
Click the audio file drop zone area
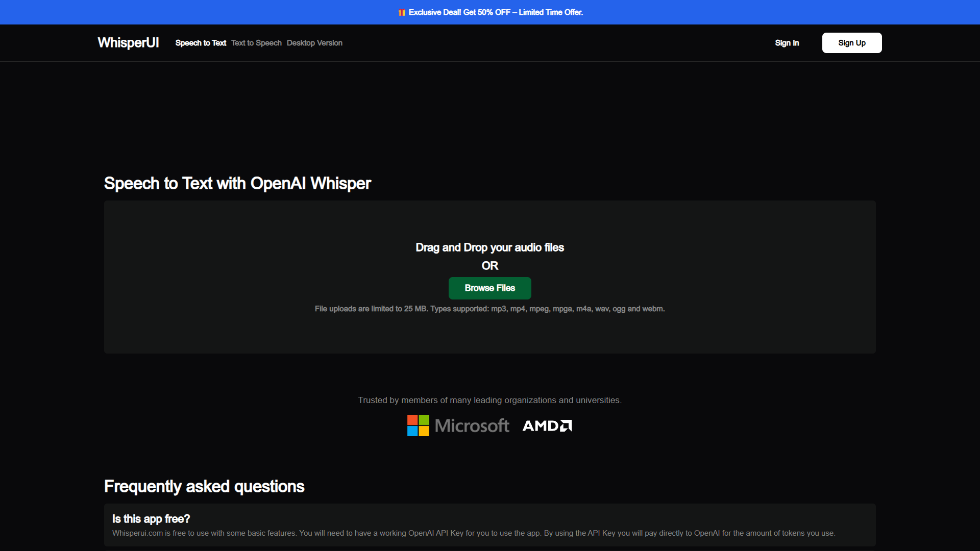click(x=490, y=277)
